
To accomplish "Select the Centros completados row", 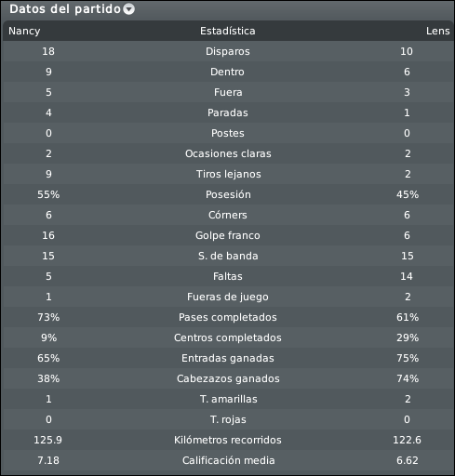I will (228, 337).
